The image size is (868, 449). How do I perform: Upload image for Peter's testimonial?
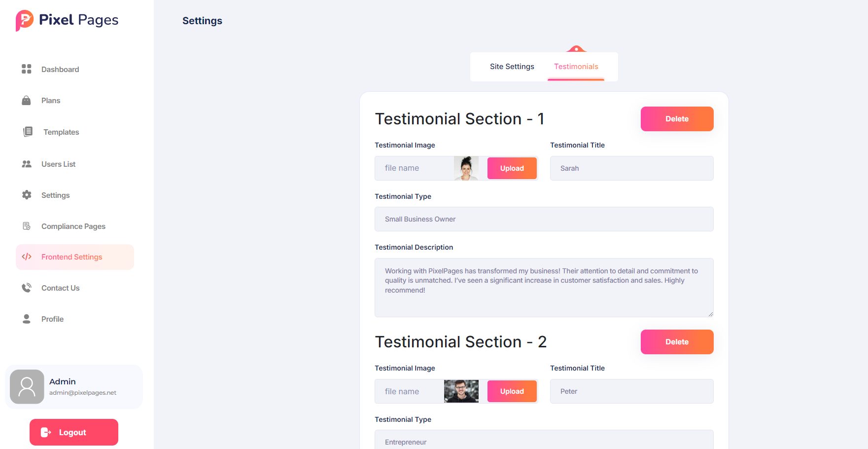click(512, 391)
